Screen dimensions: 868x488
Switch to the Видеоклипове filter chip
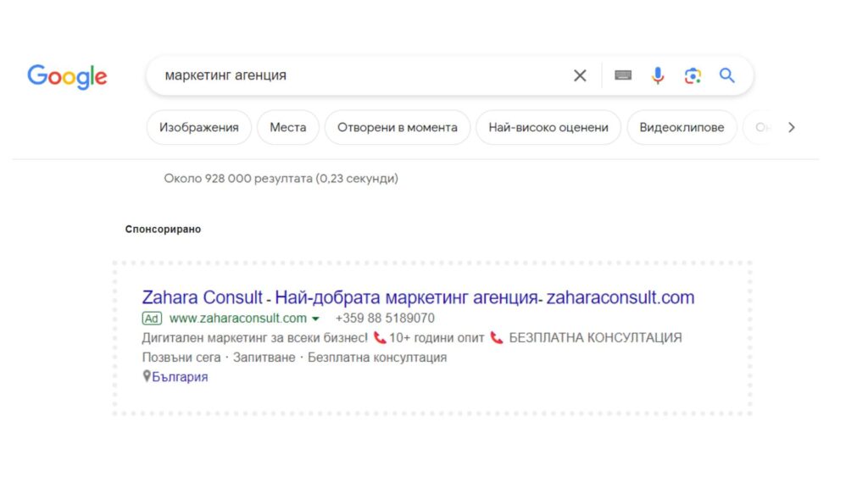[682, 127]
